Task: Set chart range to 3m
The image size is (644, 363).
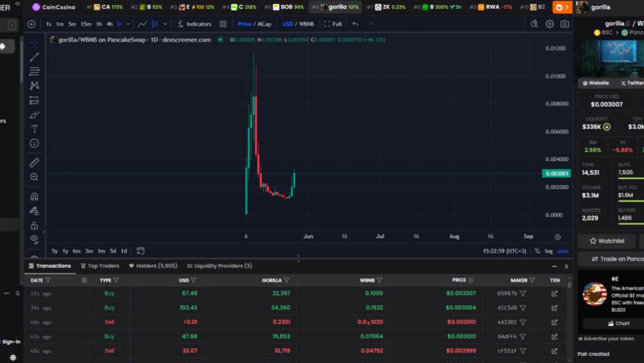Action: tap(89, 251)
